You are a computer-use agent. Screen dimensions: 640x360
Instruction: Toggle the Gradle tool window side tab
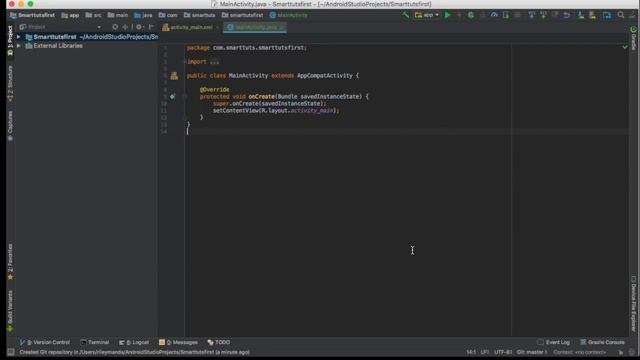633,38
